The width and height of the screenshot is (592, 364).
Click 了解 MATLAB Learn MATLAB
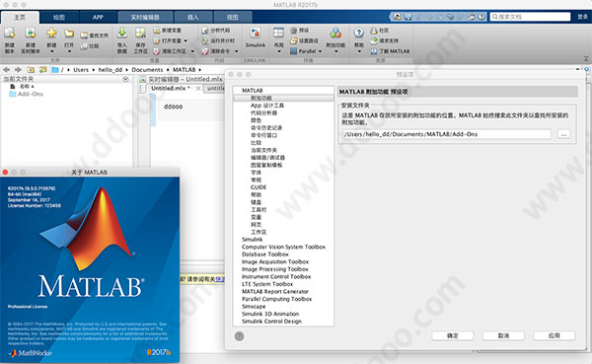pyautogui.click(x=390, y=51)
